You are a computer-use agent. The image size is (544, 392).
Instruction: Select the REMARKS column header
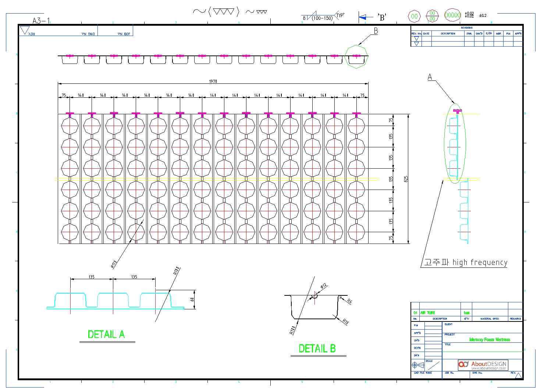pyautogui.click(x=515, y=319)
